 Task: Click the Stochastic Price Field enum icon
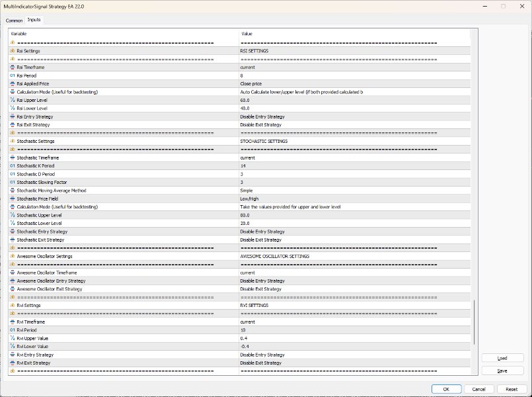(x=13, y=198)
